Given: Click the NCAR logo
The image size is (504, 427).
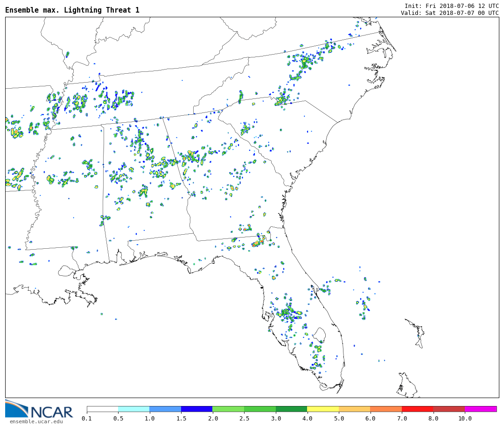Looking at the screenshot, I should click(39, 409).
